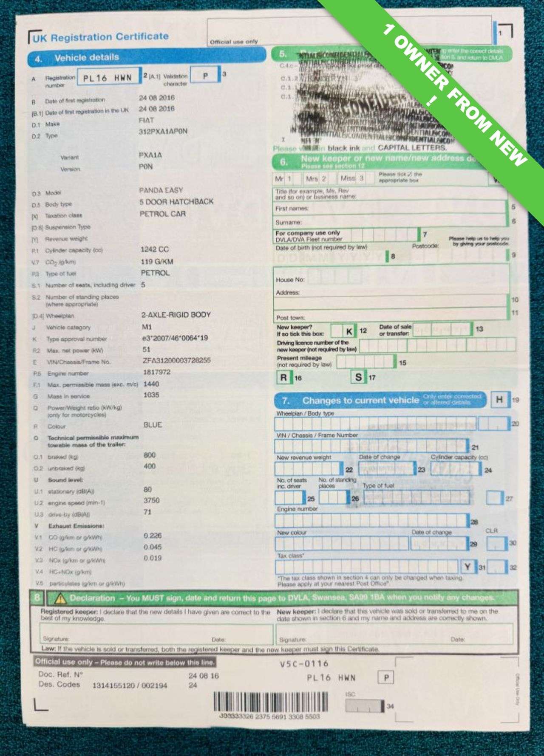Click the Validation character box showing P
This screenshot has height=756, width=544.
(205, 76)
